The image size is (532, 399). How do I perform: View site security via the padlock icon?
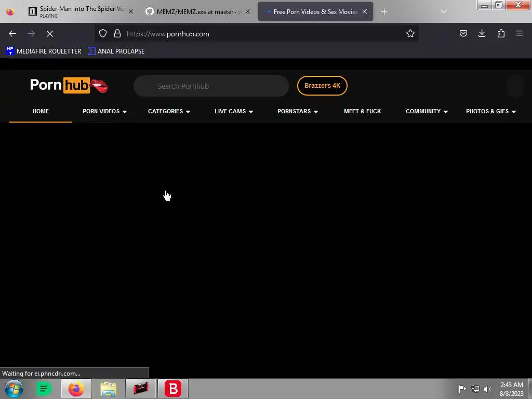(x=117, y=33)
